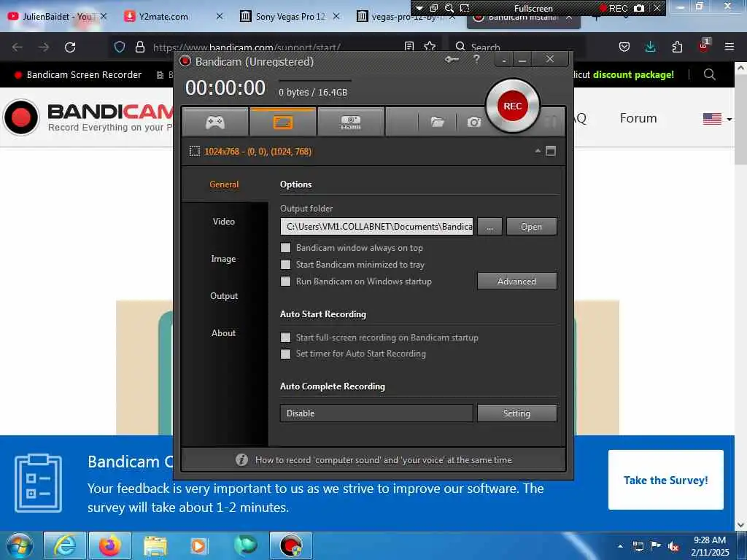Open Windows Explorer folder in the taskbar
The image size is (747, 560).
point(155,545)
